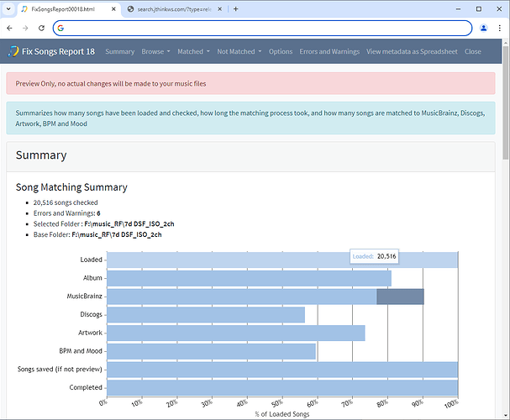Click the browser forward arrow
Viewport: 510px width, 420px height.
tap(25, 29)
